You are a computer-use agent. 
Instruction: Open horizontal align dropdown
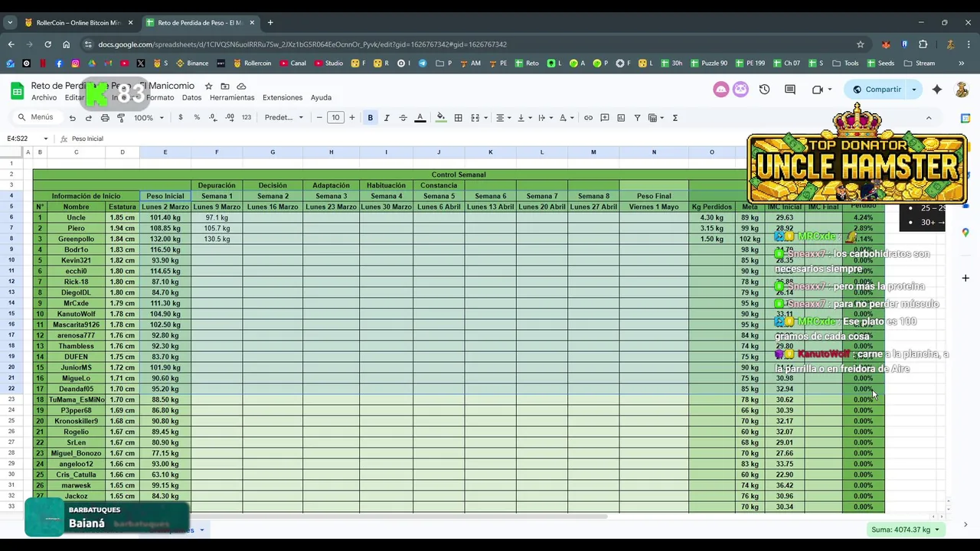[503, 118]
